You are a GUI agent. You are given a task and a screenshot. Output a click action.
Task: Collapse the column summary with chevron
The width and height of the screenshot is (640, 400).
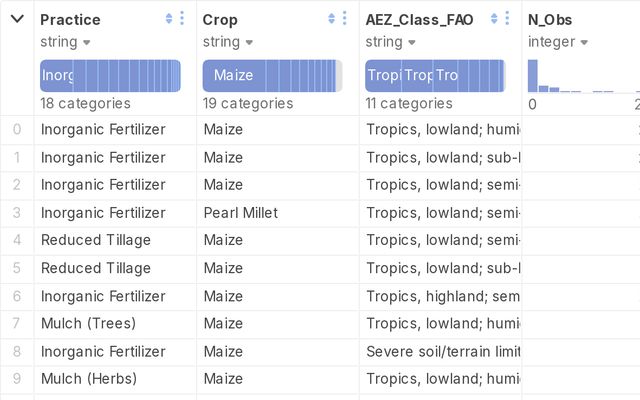(x=17, y=19)
